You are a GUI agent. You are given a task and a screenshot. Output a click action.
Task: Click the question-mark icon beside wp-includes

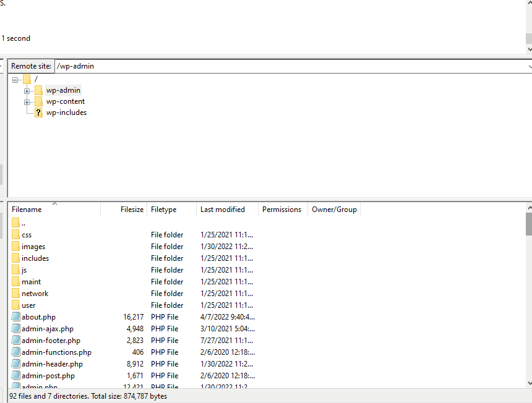(x=38, y=113)
